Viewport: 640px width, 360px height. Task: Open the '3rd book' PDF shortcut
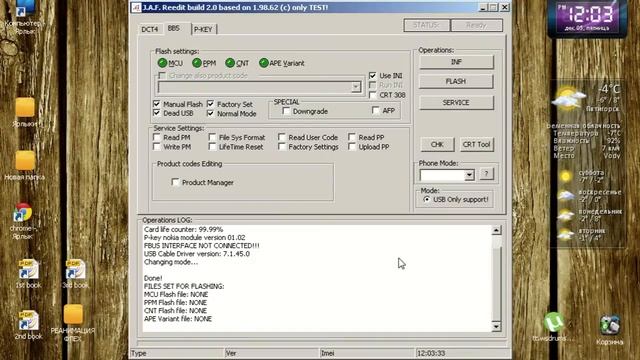pyautogui.click(x=75, y=270)
